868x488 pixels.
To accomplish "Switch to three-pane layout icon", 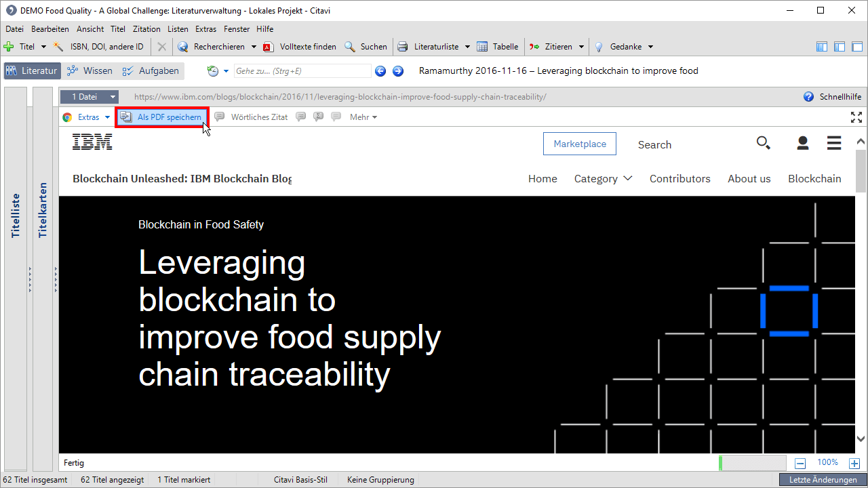I will click(x=822, y=47).
